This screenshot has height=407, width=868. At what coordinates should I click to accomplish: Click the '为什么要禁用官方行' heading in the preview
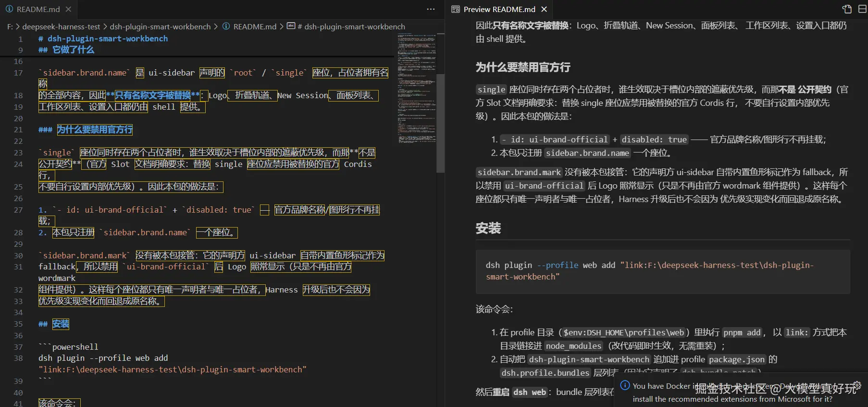(523, 67)
